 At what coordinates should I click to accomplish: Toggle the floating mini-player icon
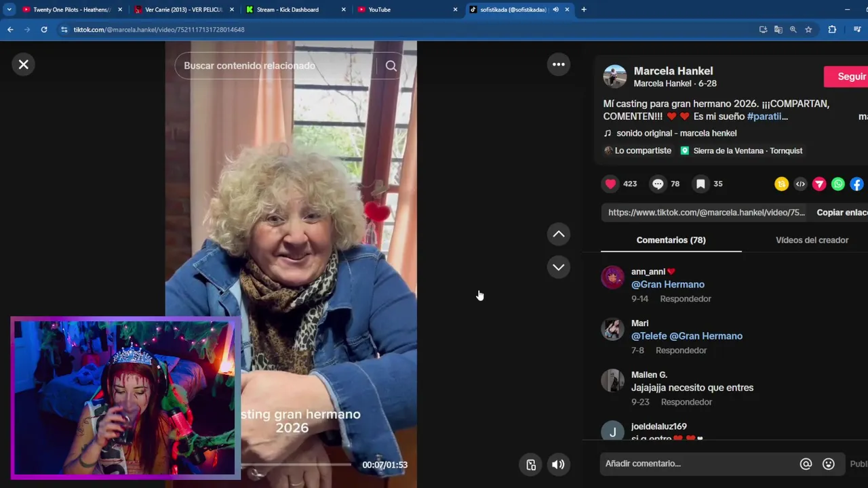pos(531,464)
